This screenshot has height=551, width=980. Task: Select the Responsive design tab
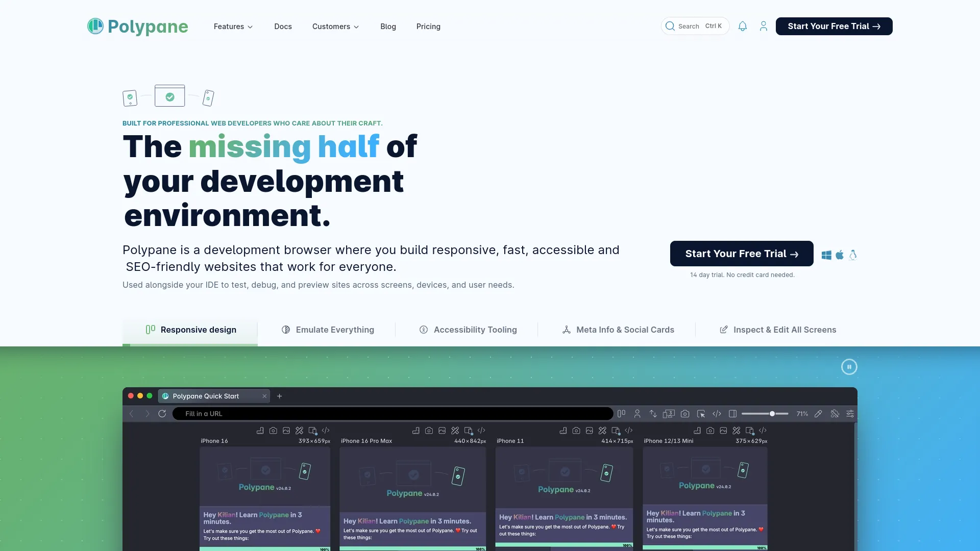(190, 330)
